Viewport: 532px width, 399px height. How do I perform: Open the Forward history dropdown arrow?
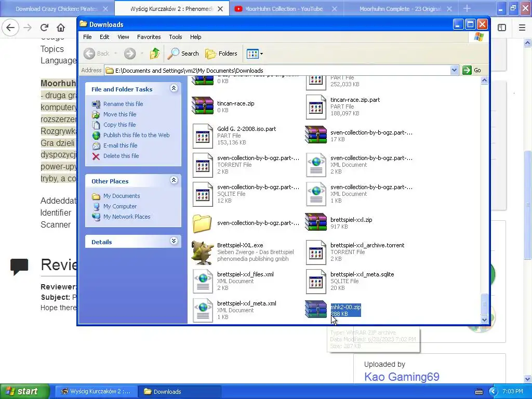[142, 54]
